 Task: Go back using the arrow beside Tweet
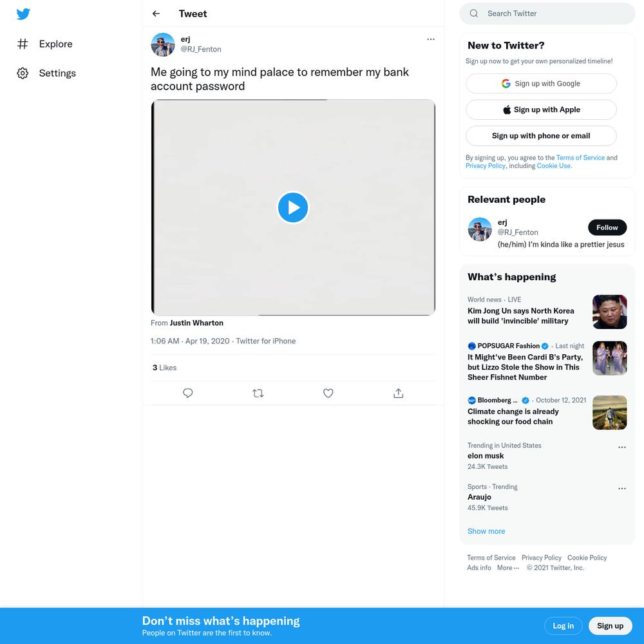click(156, 14)
